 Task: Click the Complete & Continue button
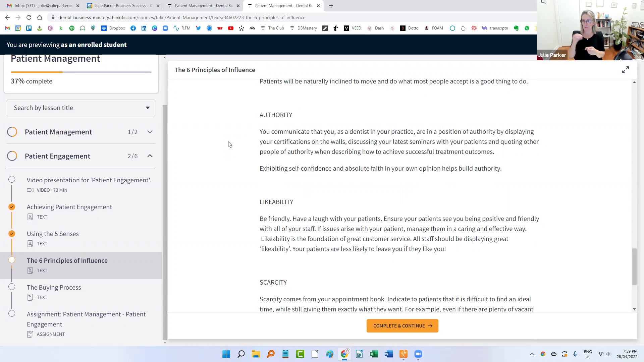402,326
